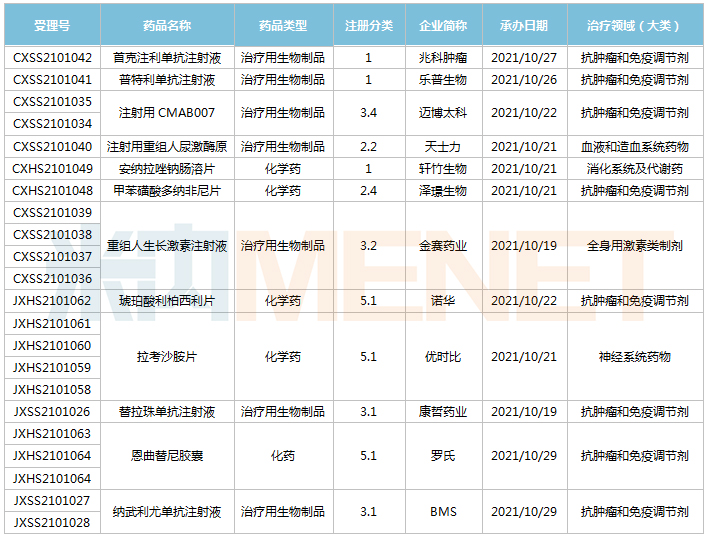Click the 受理号 column header
Image resolution: width=708 pixels, height=537 pixels.
point(52,25)
